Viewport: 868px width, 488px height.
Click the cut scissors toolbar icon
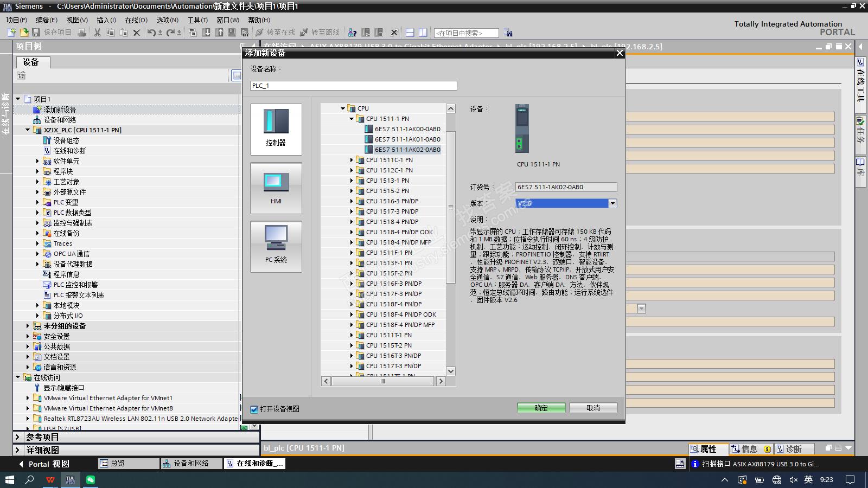click(x=97, y=33)
